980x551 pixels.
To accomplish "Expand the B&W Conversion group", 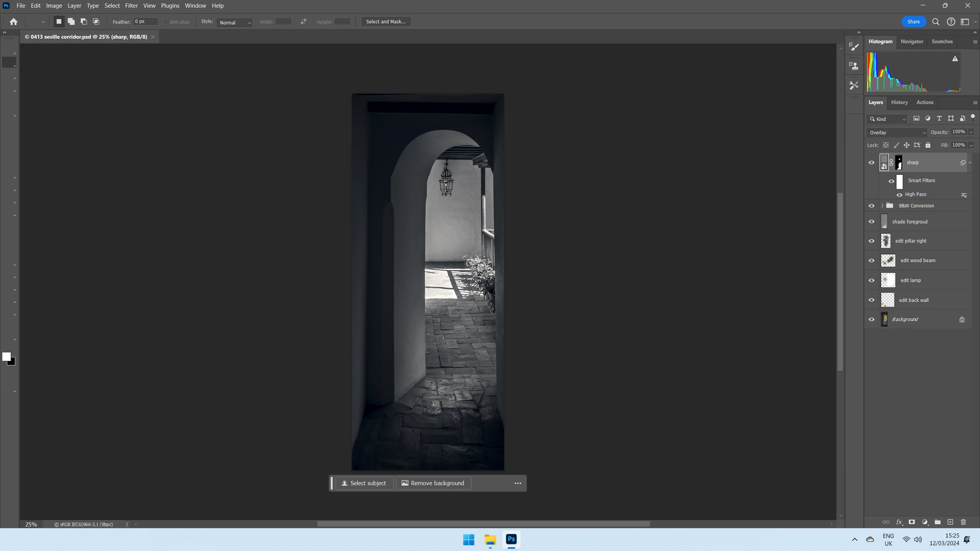I will tap(882, 206).
